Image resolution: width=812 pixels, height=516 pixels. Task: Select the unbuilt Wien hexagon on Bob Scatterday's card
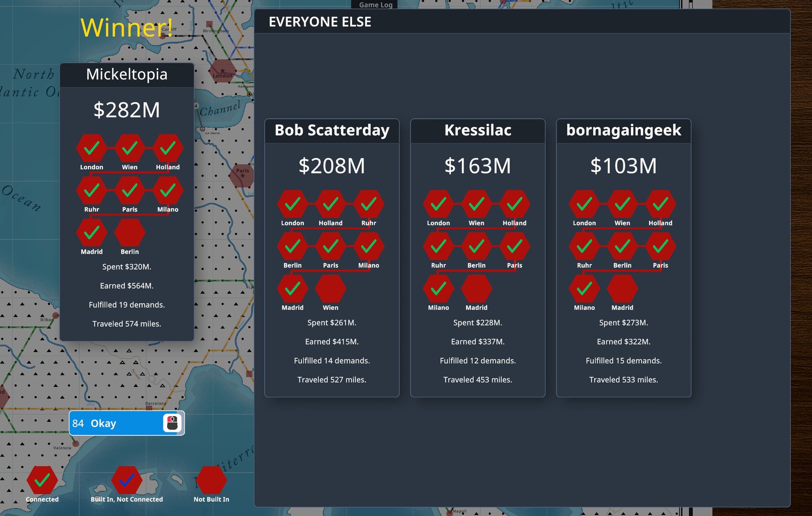coord(331,289)
